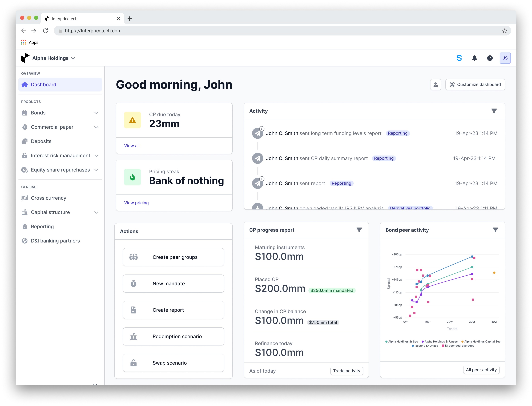This screenshot has height=406, width=532.
Task: Open the Alpha Holdings company dropdown
Action: pos(54,58)
